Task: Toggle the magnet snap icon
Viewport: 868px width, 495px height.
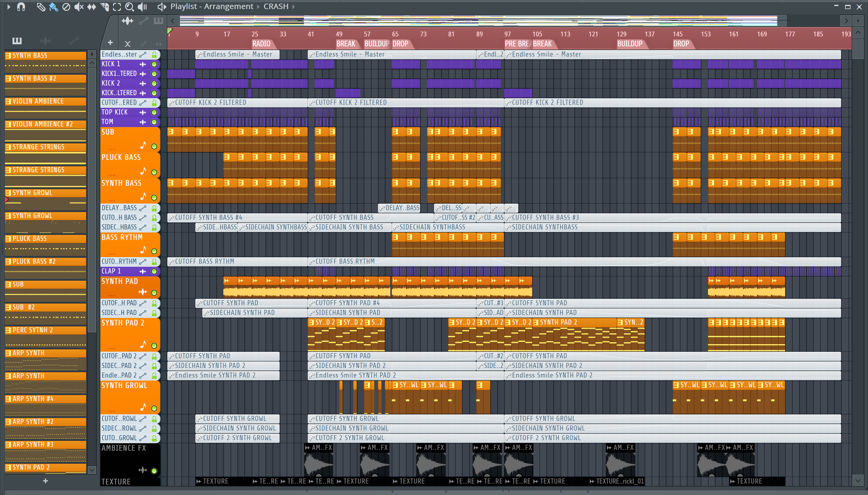Action: (21, 7)
